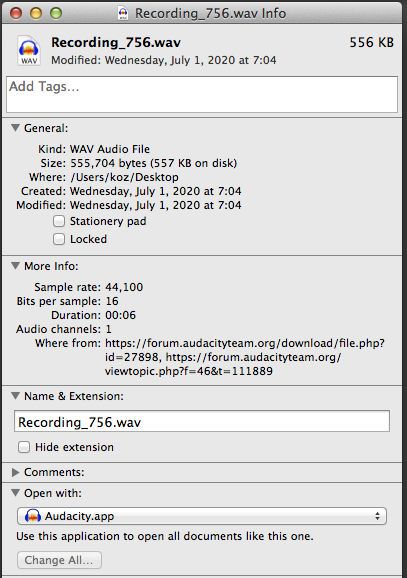Click the title bar document proxy icon
The height and width of the screenshot is (578, 407).
pyautogui.click(x=123, y=13)
